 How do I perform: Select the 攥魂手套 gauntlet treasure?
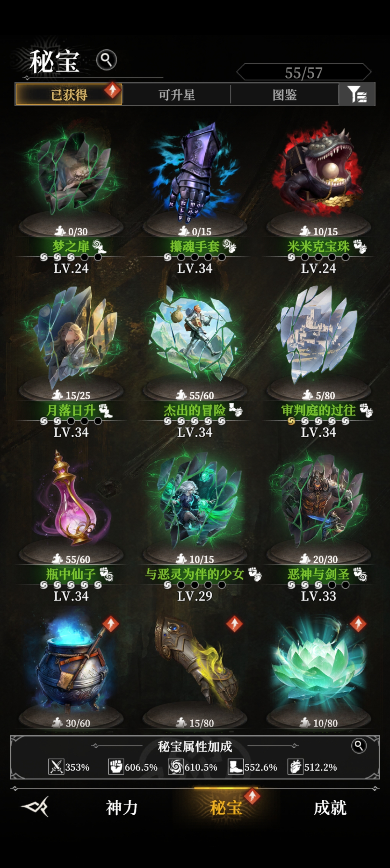pyautogui.click(x=195, y=199)
